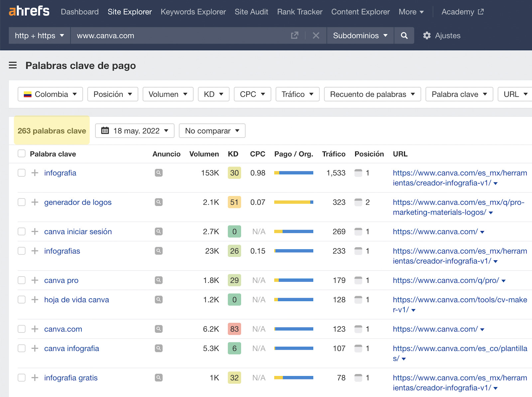Check the generador de logos checkbox

pyautogui.click(x=22, y=202)
